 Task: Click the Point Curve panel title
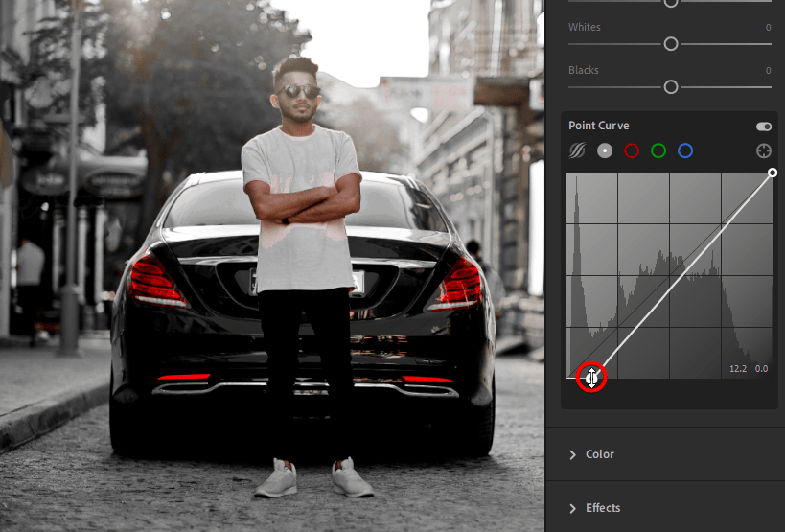click(599, 126)
